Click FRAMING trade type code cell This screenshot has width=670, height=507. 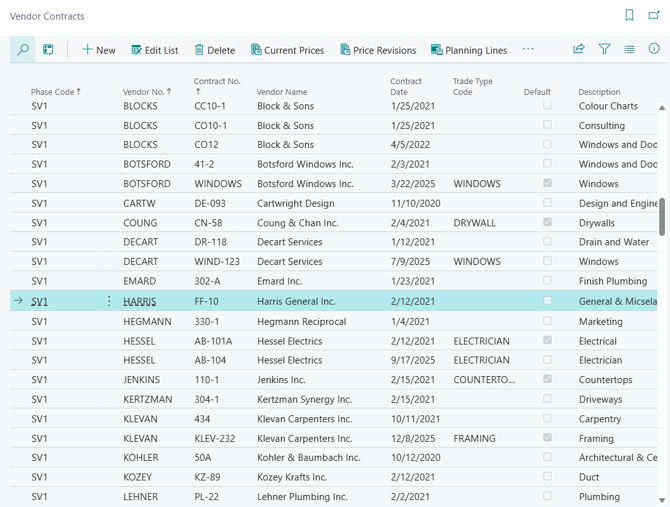474,438
